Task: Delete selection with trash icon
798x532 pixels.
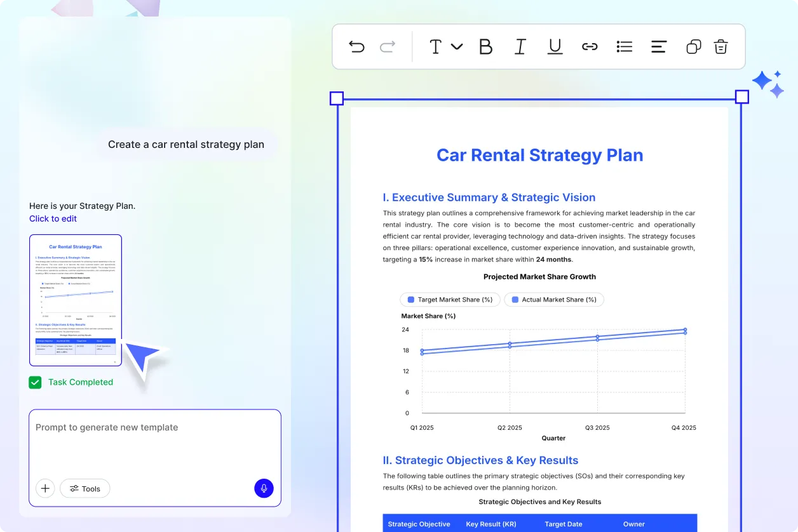Action: (x=720, y=46)
